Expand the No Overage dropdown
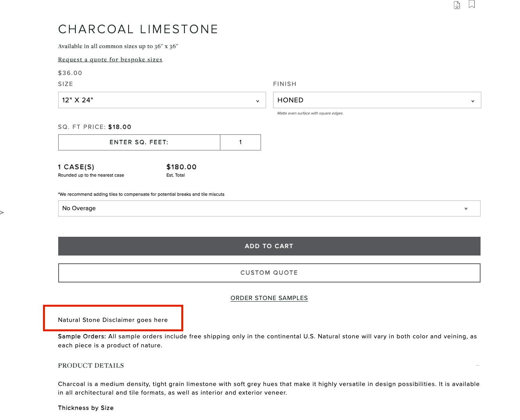 (x=269, y=208)
